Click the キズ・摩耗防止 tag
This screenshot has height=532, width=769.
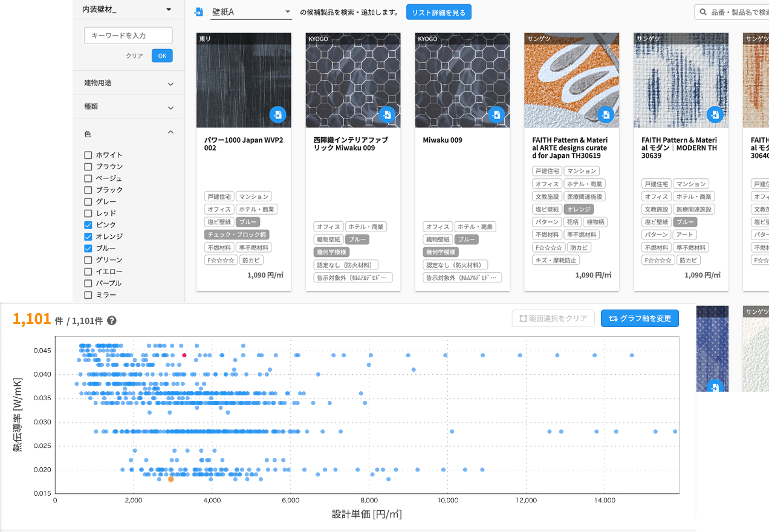click(x=556, y=260)
